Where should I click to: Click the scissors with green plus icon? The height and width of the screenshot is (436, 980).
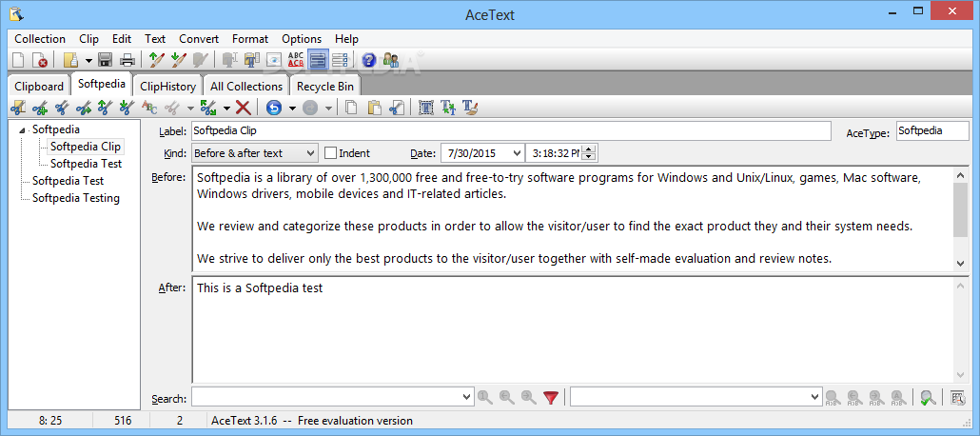(x=41, y=108)
